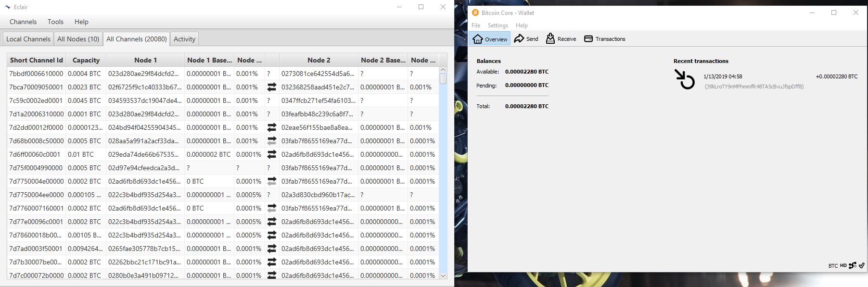The image size is (868, 287).
Task: Click direction arrows icon in row 7d6ff00060c0001
Action: click(272, 154)
